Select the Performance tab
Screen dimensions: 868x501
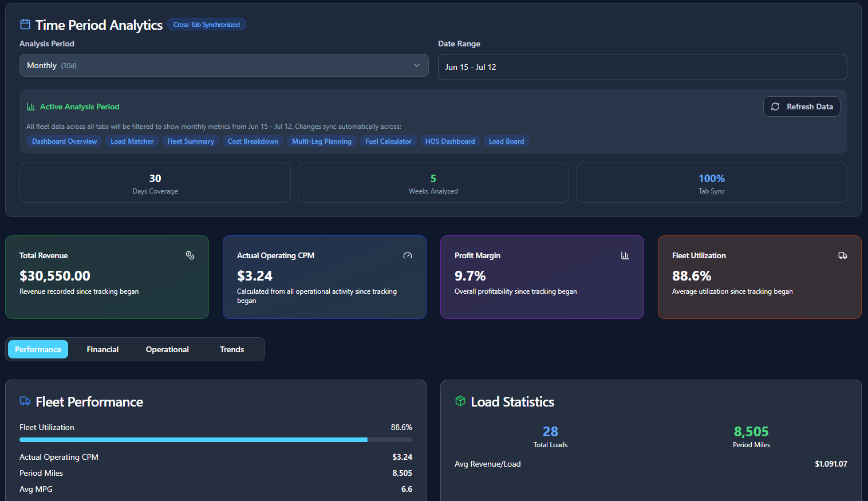coord(38,349)
